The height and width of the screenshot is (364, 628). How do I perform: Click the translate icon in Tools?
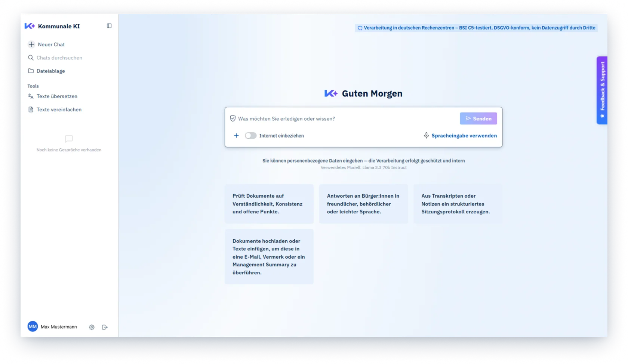click(31, 96)
